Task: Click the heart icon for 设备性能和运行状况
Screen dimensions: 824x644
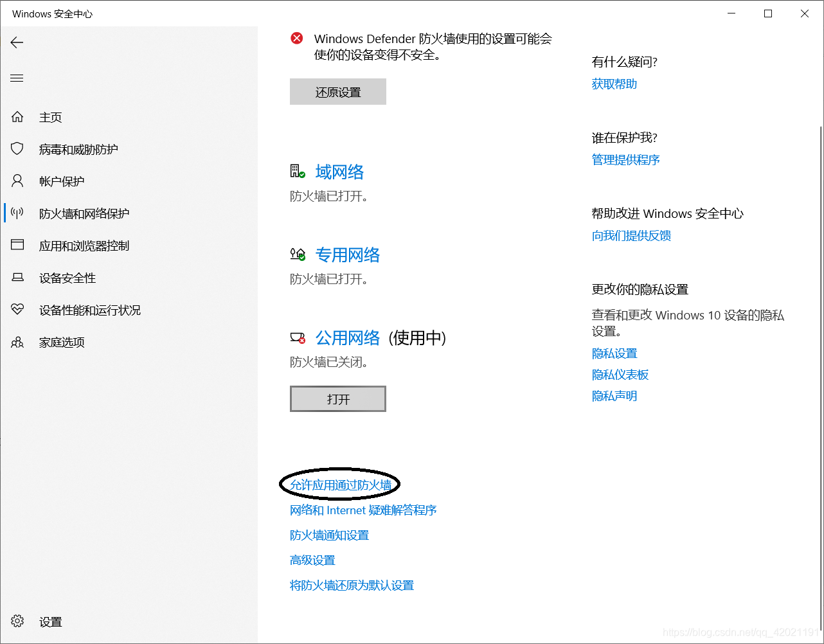Action: tap(17, 310)
